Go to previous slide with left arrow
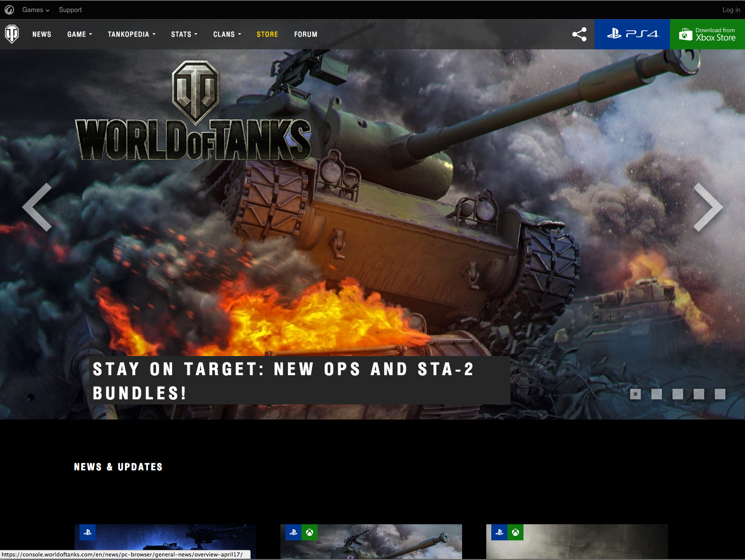This screenshot has width=745, height=560. (x=37, y=207)
